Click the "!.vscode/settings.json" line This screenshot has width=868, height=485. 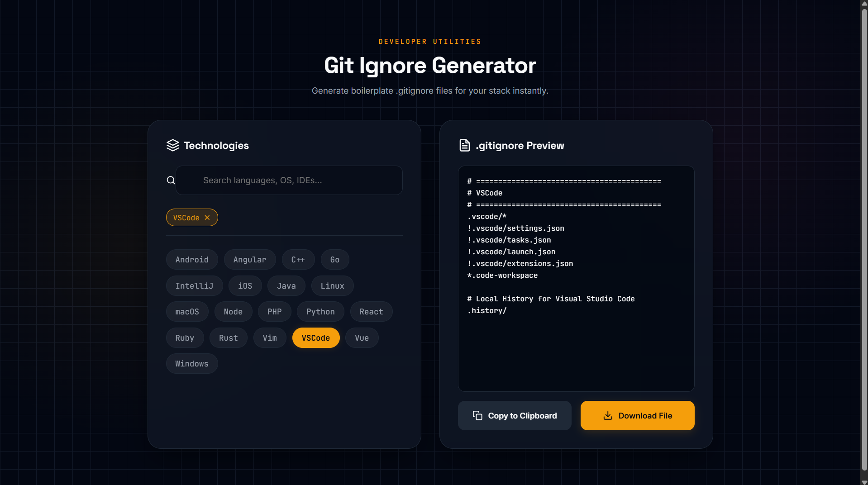[516, 228]
